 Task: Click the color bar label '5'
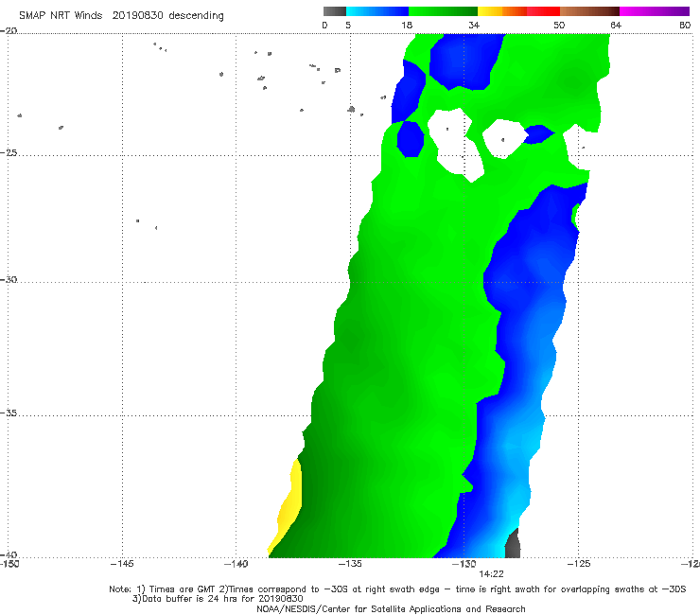(x=348, y=25)
